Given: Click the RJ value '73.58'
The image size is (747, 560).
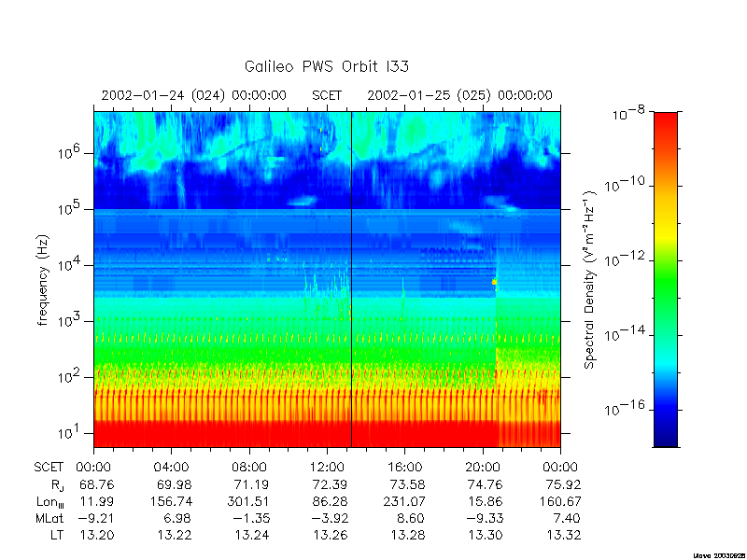Looking at the screenshot, I should [x=408, y=484].
